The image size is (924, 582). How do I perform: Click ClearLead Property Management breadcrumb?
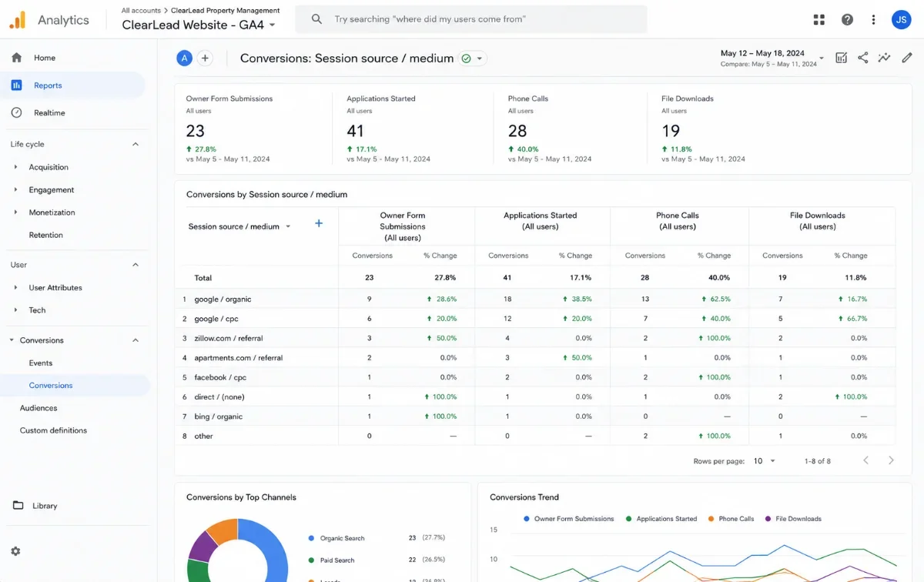[x=226, y=11]
